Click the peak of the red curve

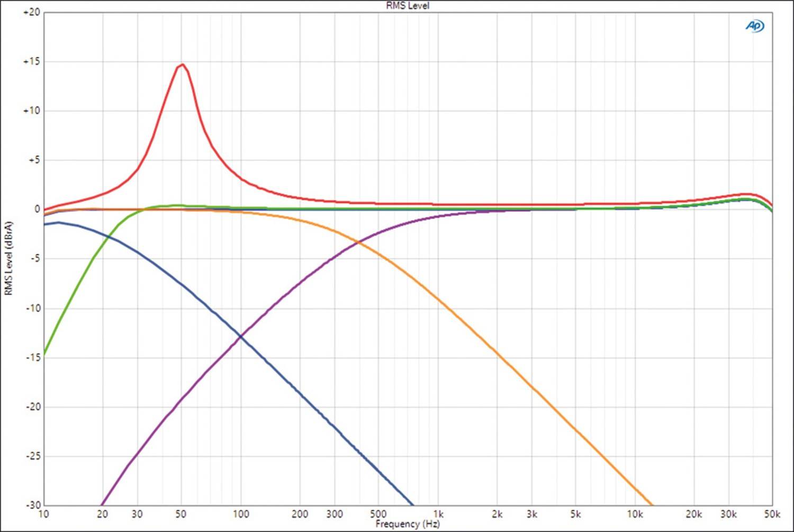182,65
